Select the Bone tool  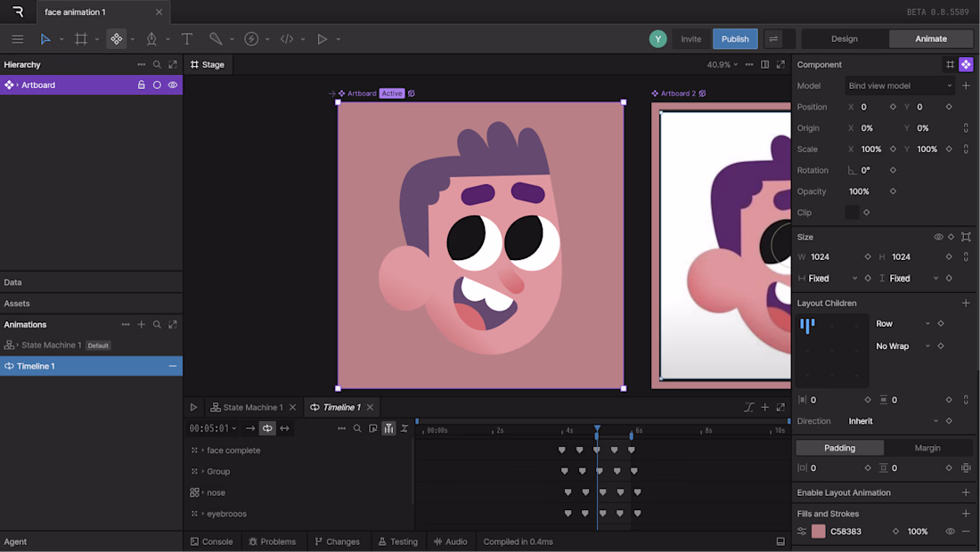[216, 38]
